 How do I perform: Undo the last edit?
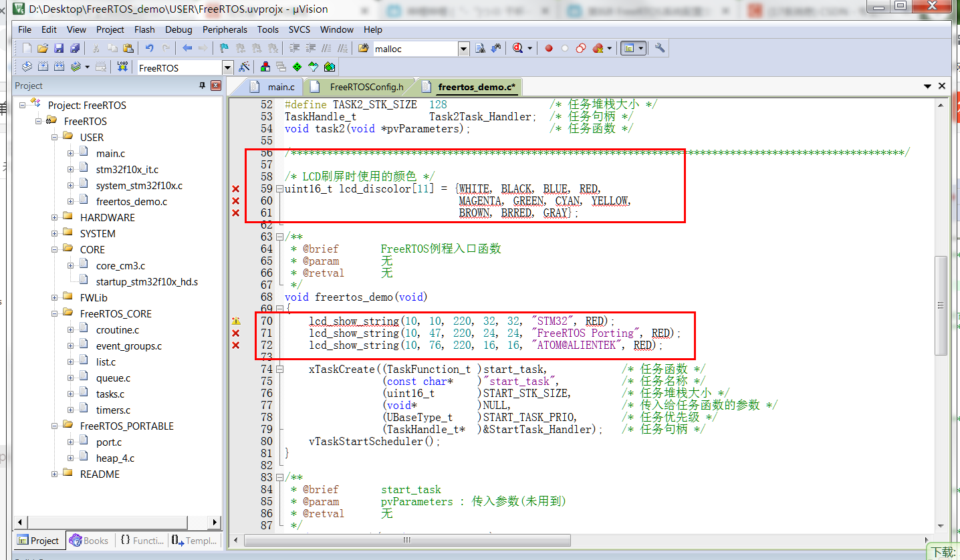point(149,48)
